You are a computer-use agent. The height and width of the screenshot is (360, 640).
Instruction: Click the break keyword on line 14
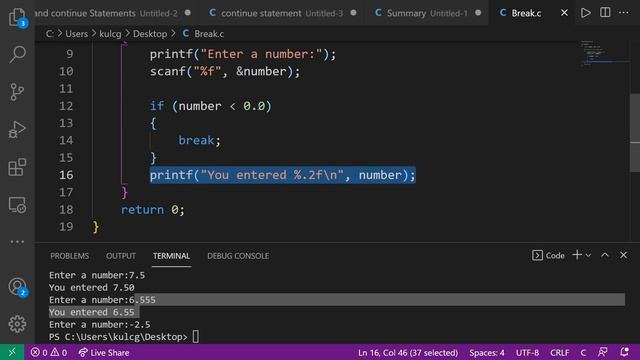(196, 140)
